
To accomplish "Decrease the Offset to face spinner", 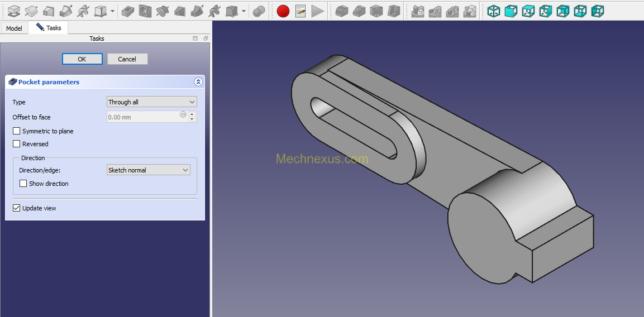I will (x=192, y=119).
